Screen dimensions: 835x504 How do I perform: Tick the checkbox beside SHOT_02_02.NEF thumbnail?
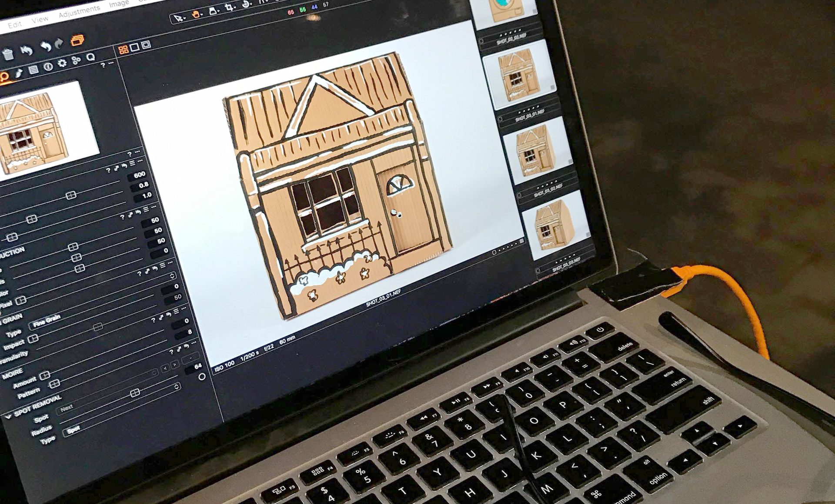[x=481, y=42]
